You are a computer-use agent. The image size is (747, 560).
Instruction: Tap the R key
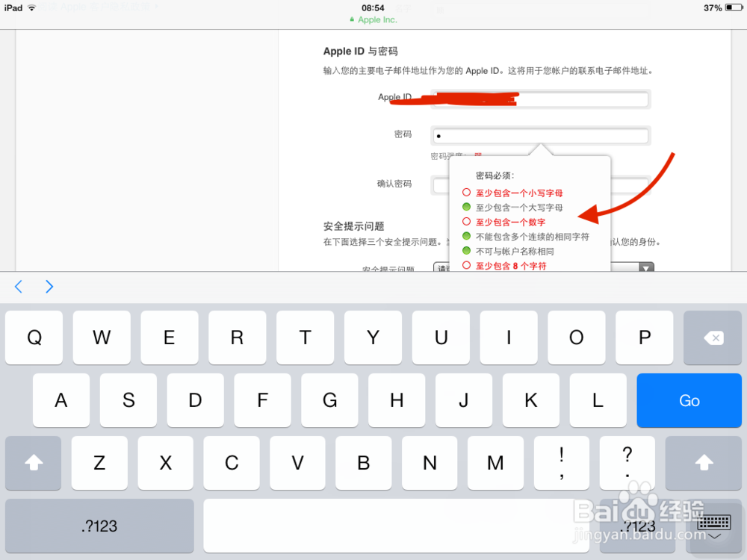[x=238, y=337]
